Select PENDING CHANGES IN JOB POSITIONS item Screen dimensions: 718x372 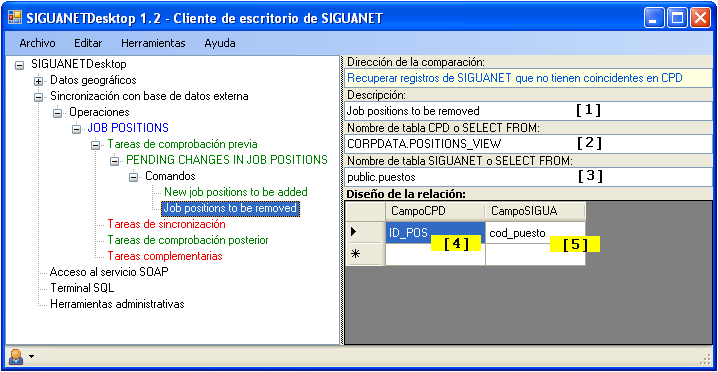pyautogui.click(x=227, y=160)
